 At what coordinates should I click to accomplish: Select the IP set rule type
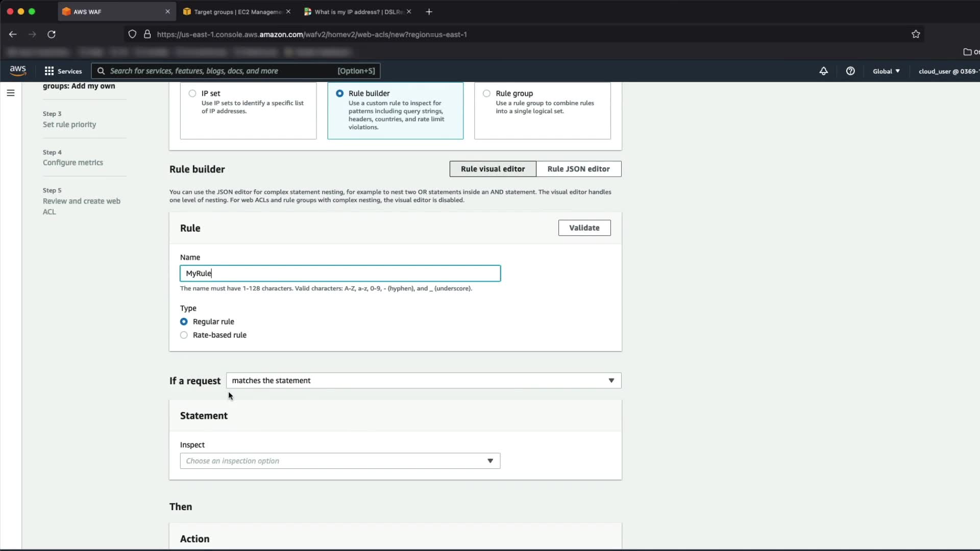(192, 93)
